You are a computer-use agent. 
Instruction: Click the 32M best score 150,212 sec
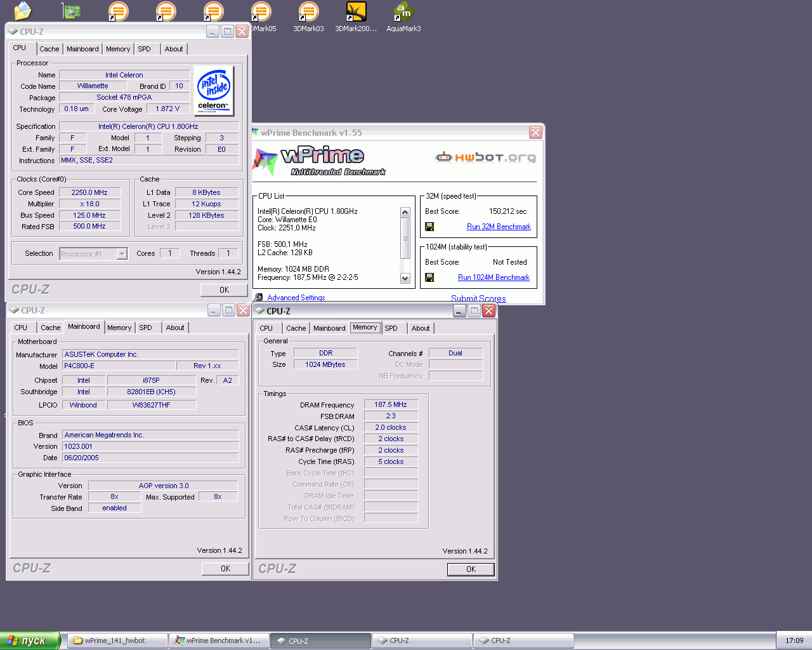click(507, 211)
